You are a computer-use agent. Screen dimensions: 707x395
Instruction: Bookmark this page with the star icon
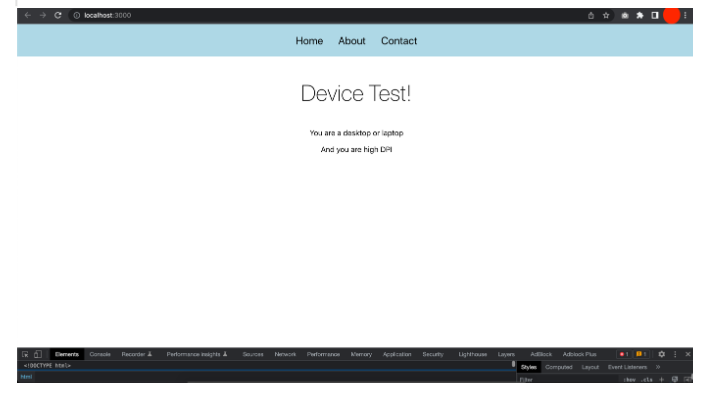click(x=606, y=15)
